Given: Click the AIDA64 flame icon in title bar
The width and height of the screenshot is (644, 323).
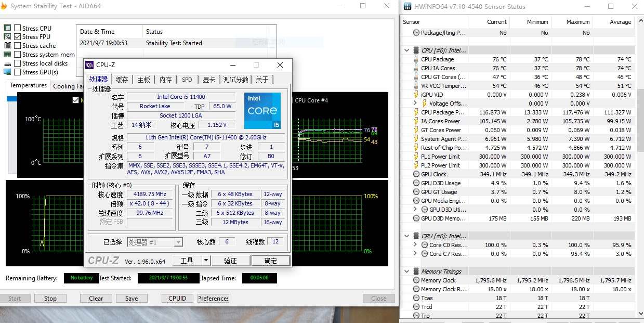Looking at the screenshot, I should 5,6.
